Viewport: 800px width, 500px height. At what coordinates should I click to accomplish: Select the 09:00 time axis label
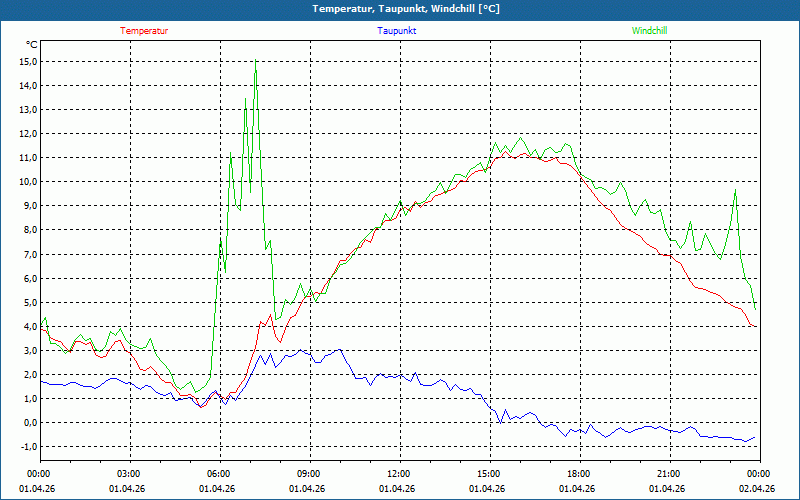point(308,474)
